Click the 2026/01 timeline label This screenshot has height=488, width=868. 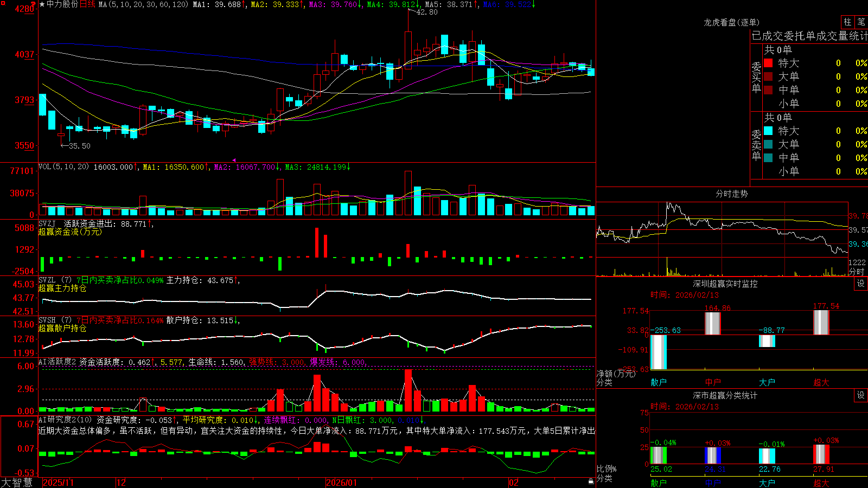click(342, 483)
